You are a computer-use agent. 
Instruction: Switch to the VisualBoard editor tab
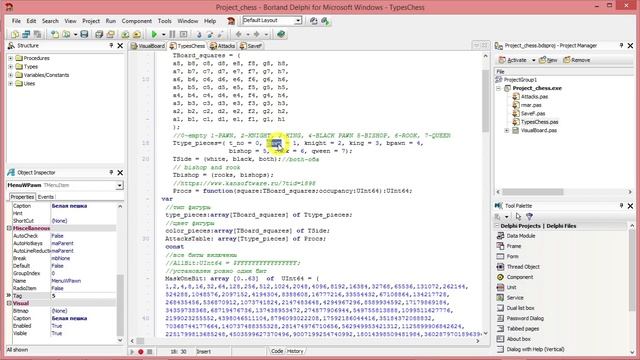[x=148, y=46]
